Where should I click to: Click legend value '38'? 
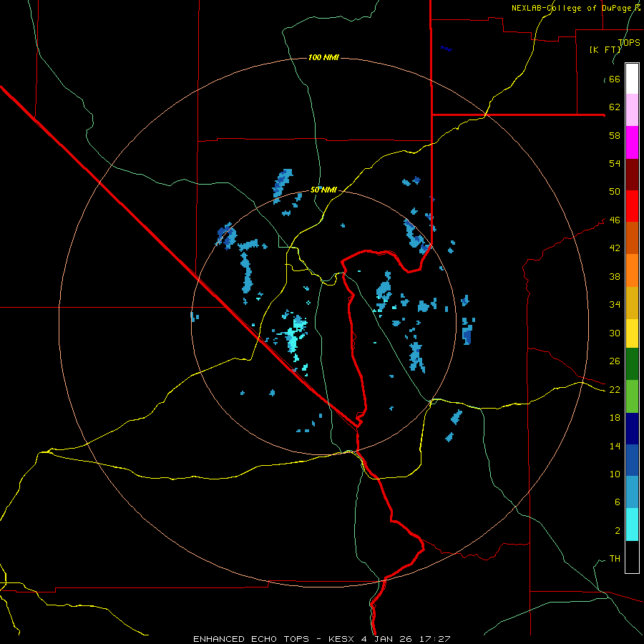pyautogui.click(x=615, y=277)
